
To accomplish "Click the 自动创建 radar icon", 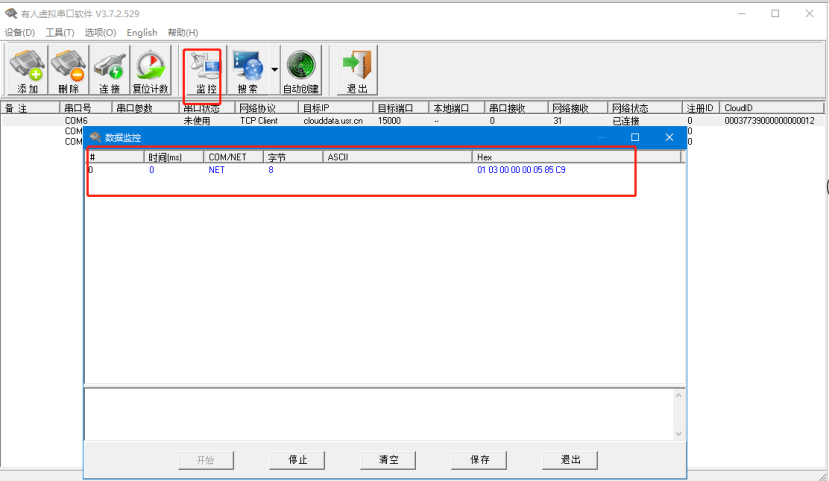I will pos(301,71).
